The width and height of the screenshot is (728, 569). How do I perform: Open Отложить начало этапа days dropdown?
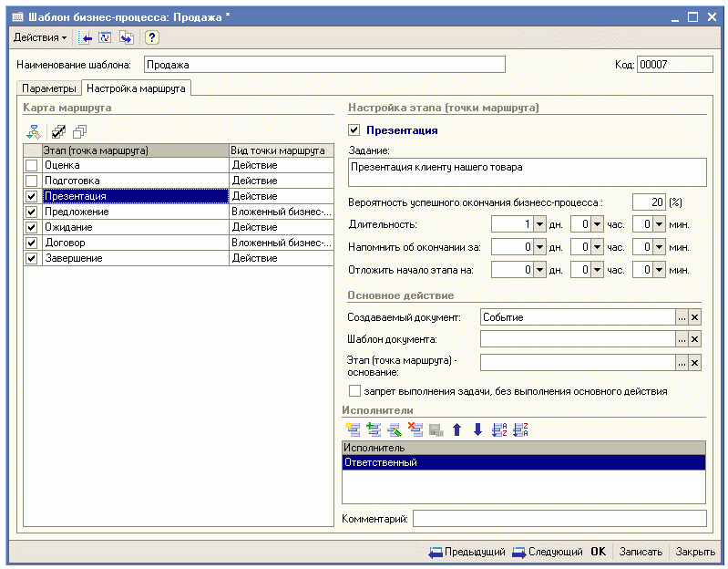539,270
